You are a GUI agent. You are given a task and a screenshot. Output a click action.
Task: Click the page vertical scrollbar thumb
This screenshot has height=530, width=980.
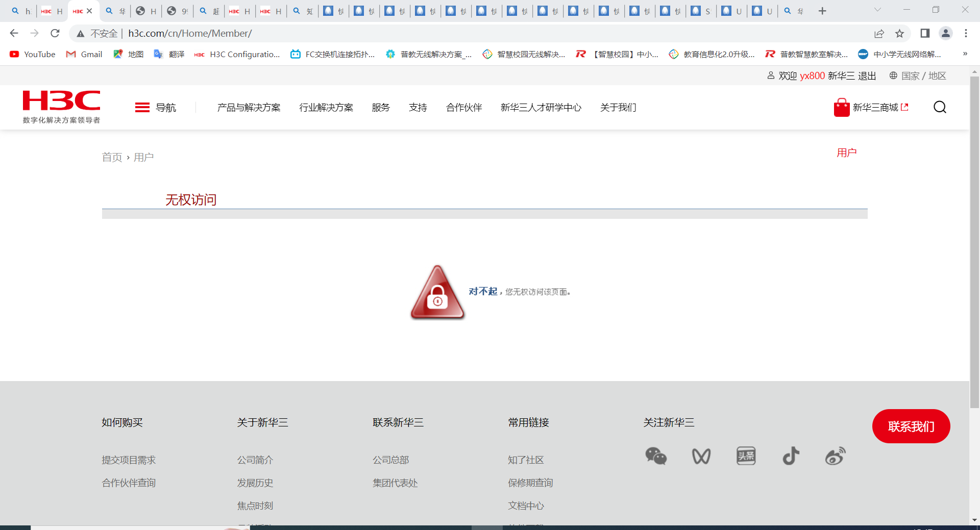coord(974,242)
